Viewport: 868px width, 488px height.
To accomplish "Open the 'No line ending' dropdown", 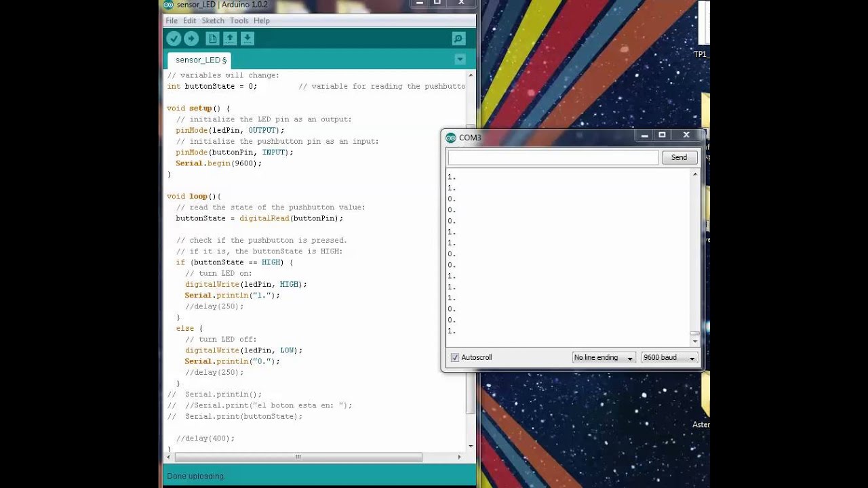I will 603,357.
